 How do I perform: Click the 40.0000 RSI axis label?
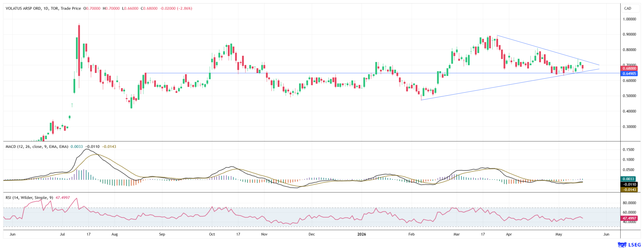point(629,222)
